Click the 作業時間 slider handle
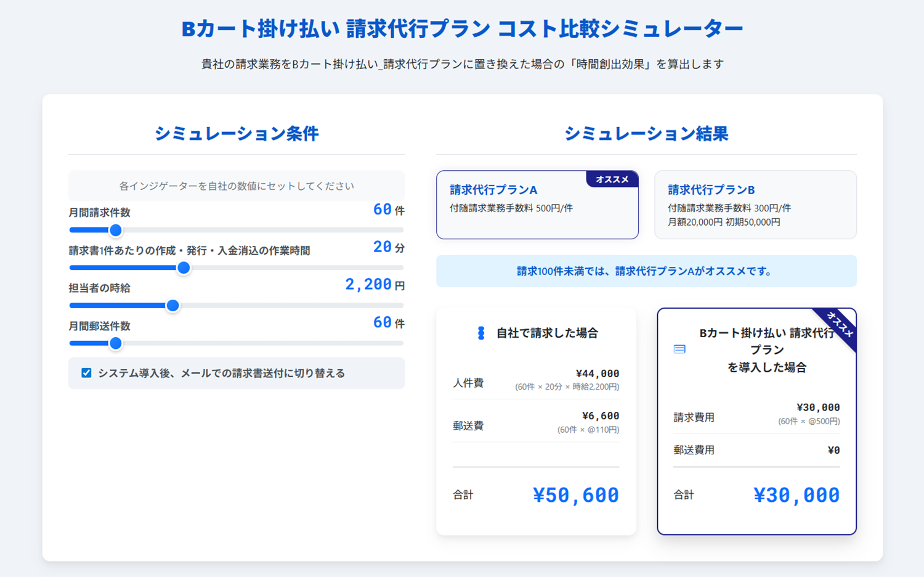 (184, 268)
